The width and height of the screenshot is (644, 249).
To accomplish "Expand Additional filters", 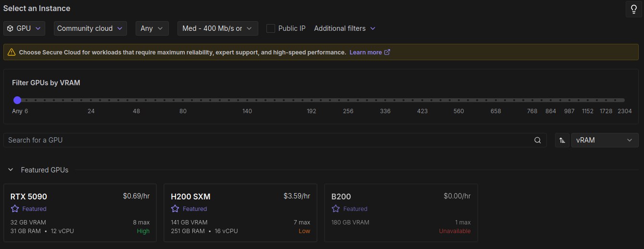I will 344,28.
